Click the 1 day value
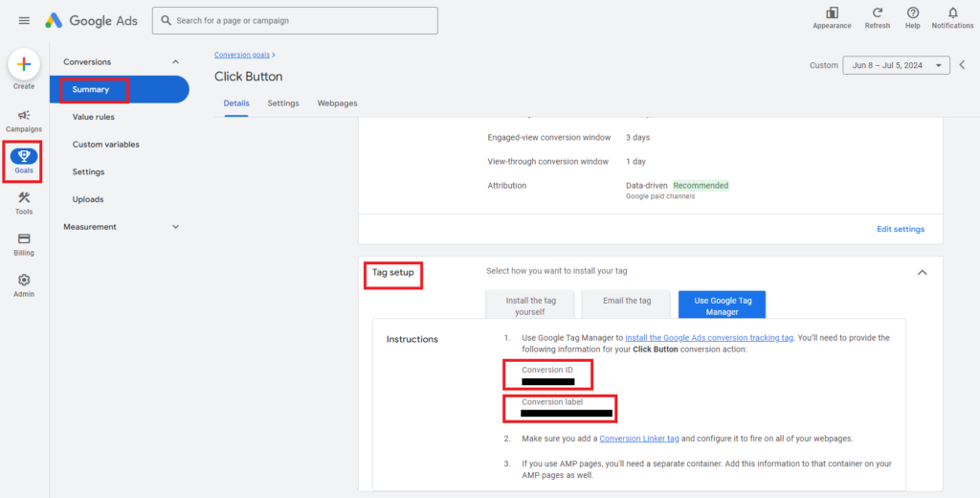Viewport: 980px width, 498px height. pyautogui.click(x=635, y=162)
